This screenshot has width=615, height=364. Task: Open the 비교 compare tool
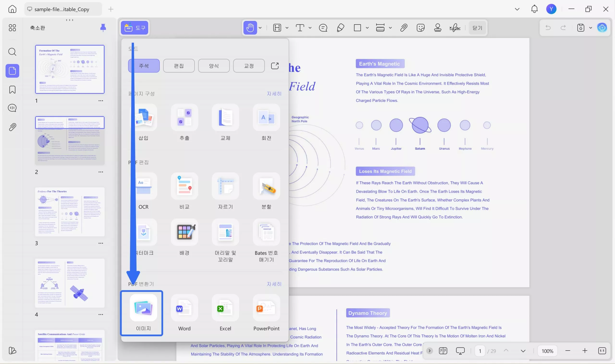(184, 191)
